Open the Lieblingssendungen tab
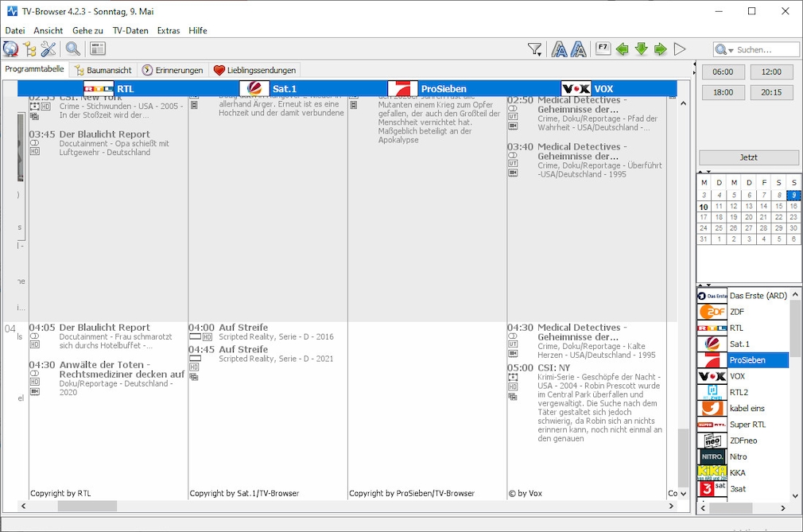Viewport: 803px width, 532px height. (x=254, y=70)
